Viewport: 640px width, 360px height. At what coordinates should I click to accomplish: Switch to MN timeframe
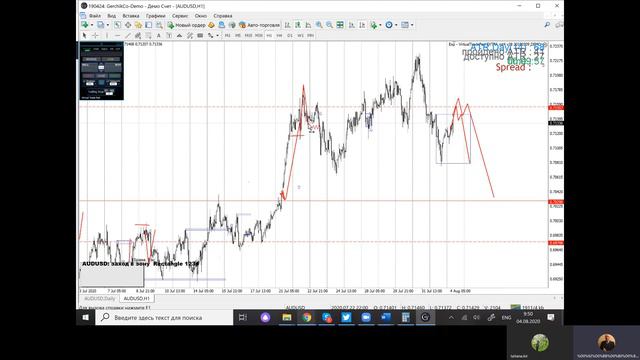pos(310,36)
